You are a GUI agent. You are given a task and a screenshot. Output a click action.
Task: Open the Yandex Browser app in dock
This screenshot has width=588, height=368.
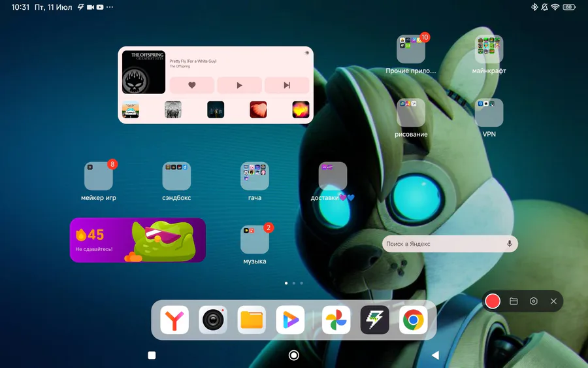(174, 320)
